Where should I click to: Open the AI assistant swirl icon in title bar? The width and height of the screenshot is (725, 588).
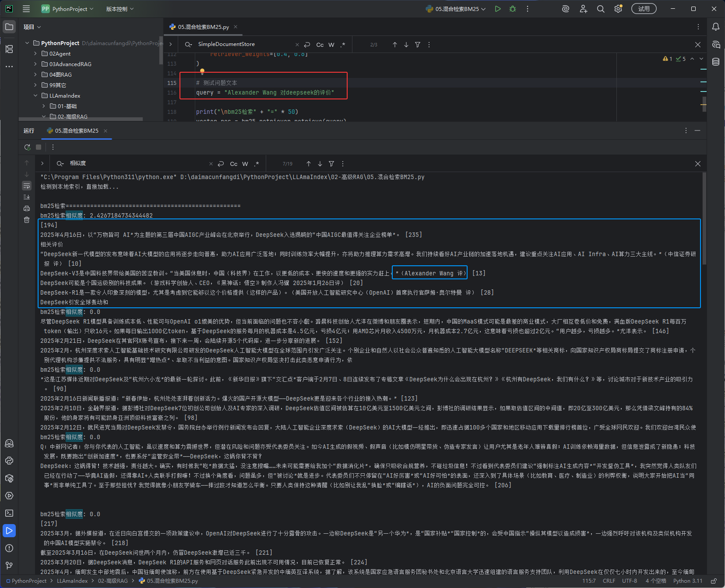[566, 9]
